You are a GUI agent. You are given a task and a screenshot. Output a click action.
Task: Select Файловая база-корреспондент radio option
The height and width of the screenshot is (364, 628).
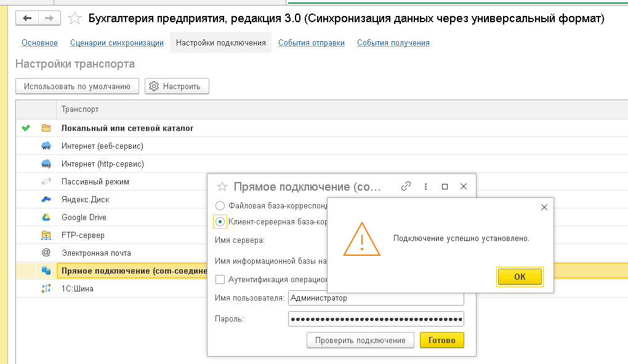tap(220, 205)
